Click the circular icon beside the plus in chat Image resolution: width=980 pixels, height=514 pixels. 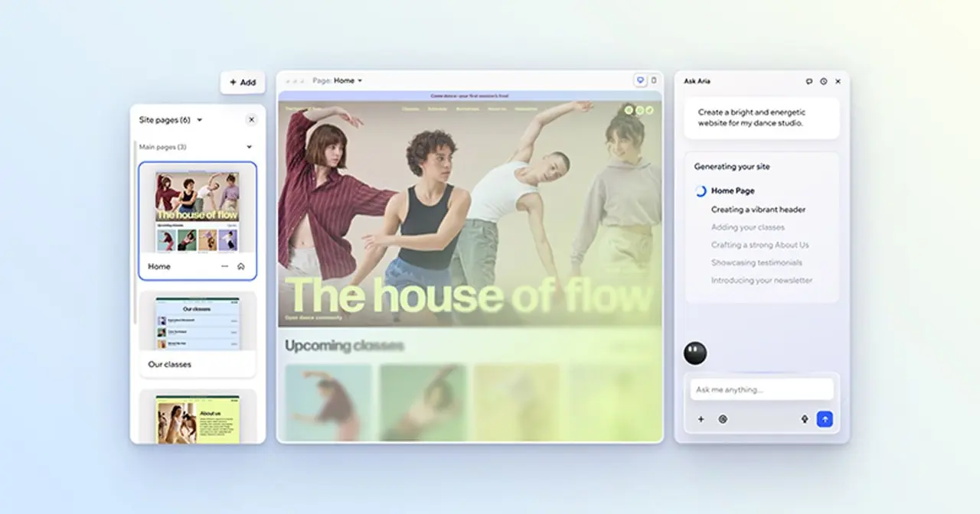[723, 419]
